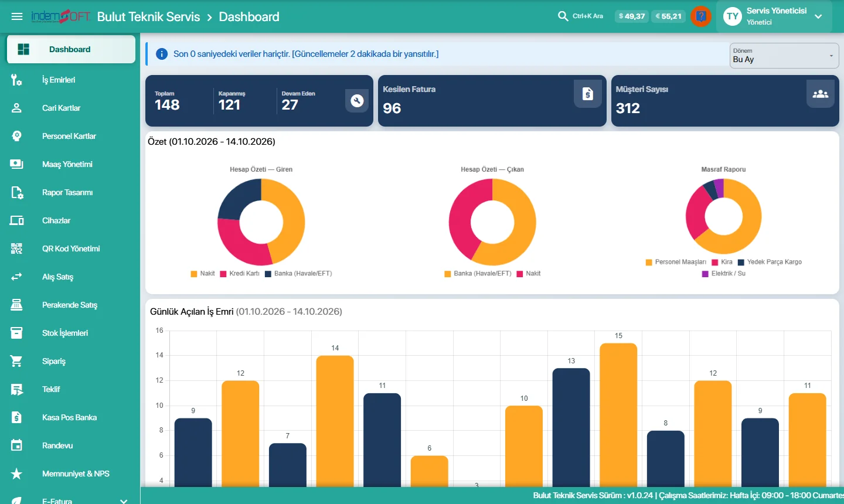Click the Randevu calendar icon
The image size is (844, 504).
point(16,445)
